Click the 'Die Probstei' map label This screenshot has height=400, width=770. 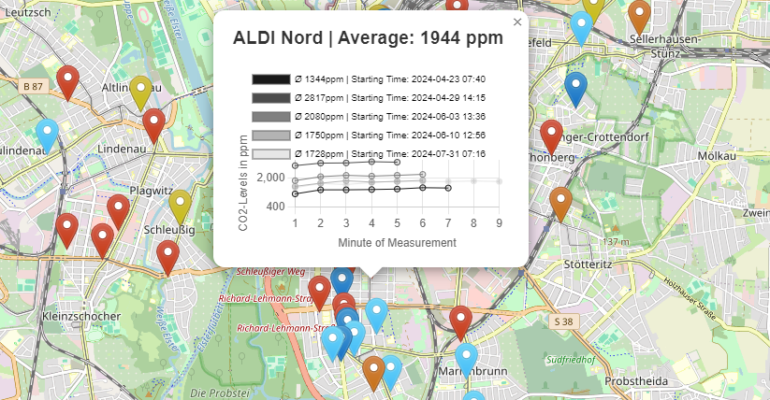220,393
